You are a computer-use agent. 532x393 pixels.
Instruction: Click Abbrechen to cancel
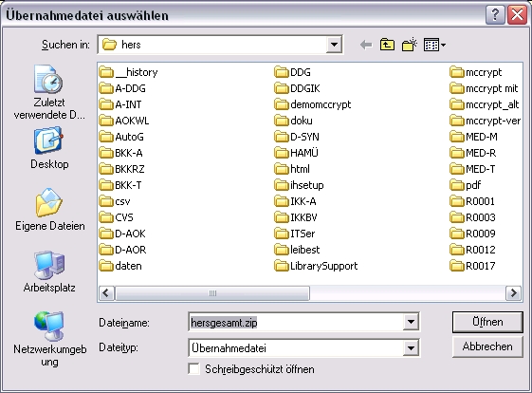coord(487,346)
